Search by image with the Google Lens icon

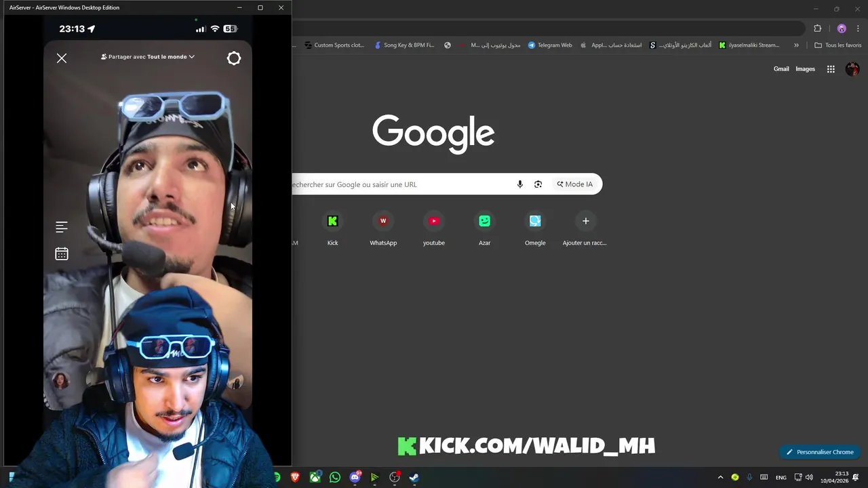(x=538, y=184)
